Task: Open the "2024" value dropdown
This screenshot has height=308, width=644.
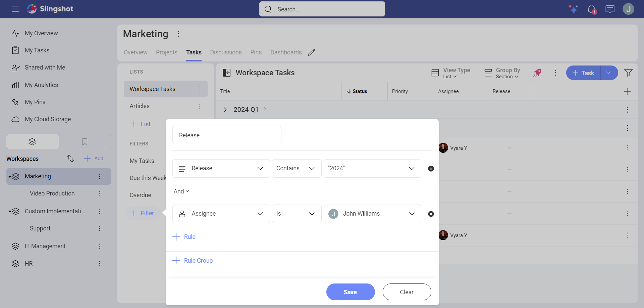Action: [372, 168]
